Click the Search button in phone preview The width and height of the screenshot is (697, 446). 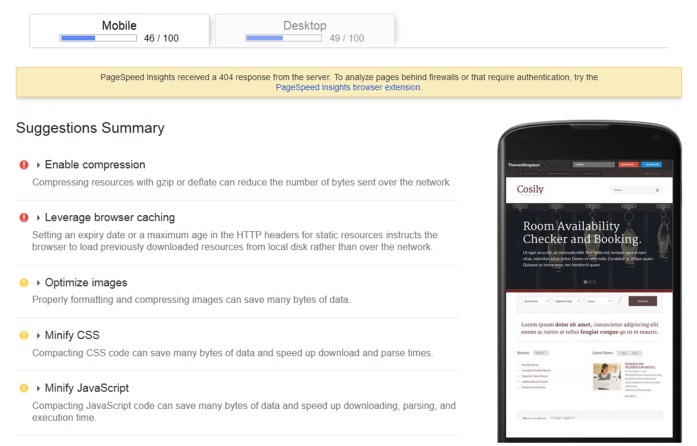[642, 301]
